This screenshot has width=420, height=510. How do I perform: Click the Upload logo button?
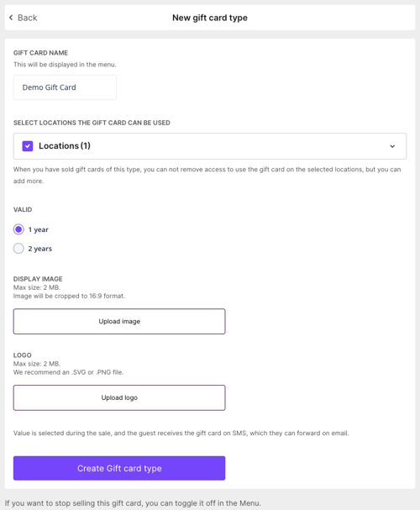click(x=119, y=397)
